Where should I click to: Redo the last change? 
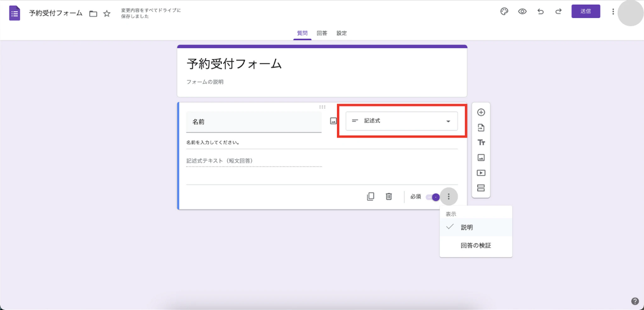point(559,11)
